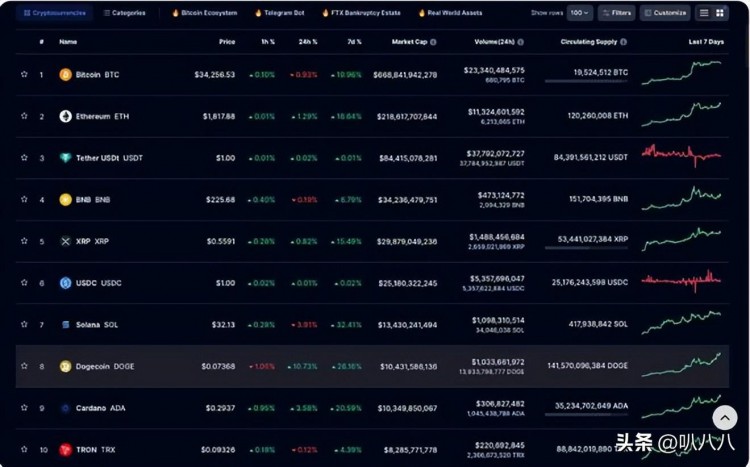Click BNB supply 151,704,395 BNB
750x467 pixels.
coord(598,199)
